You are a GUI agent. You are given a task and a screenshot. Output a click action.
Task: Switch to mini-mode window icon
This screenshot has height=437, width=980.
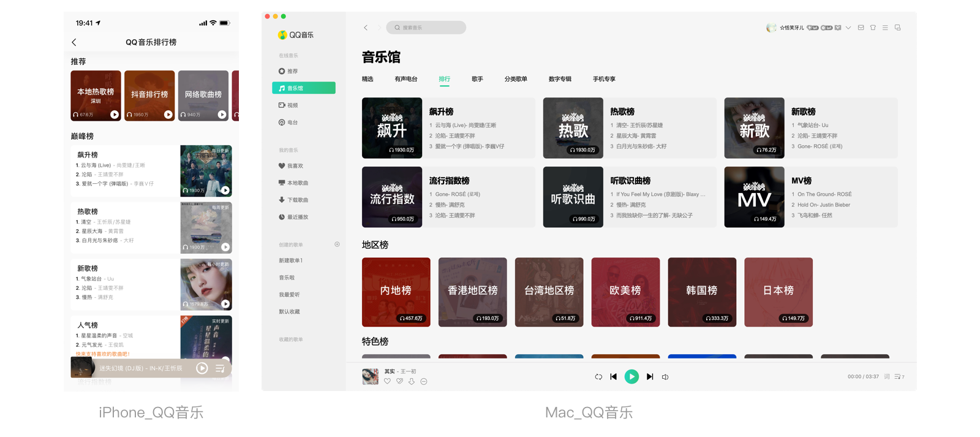[x=897, y=28]
